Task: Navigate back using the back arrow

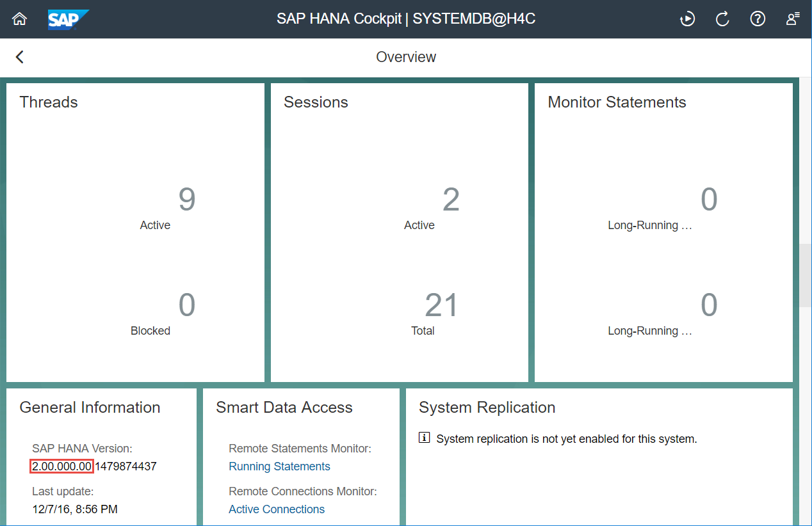Action: point(19,57)
